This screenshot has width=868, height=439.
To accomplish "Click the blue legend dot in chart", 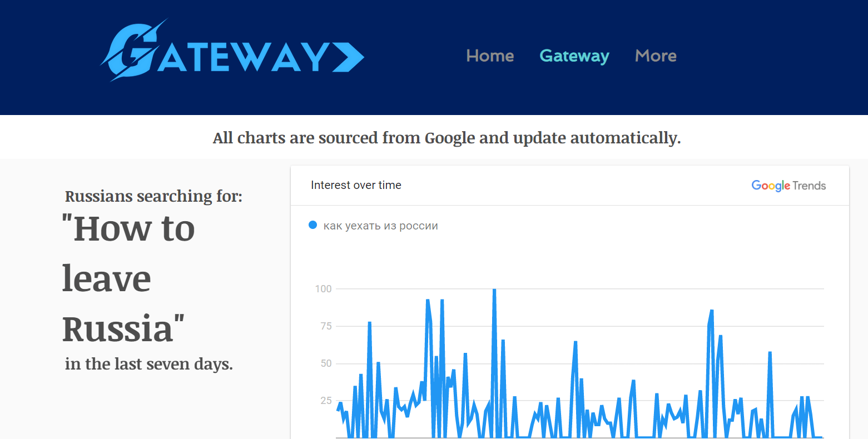I will point(313,225).
